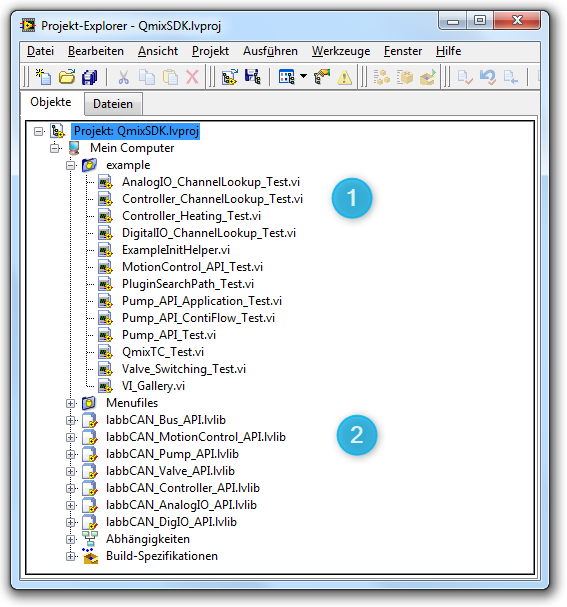Image resolution: width=567 pixels, height=607 pixels.
Task: Expand labbCAN_DigIO_API.lvlib
Action: coord(70,523)
